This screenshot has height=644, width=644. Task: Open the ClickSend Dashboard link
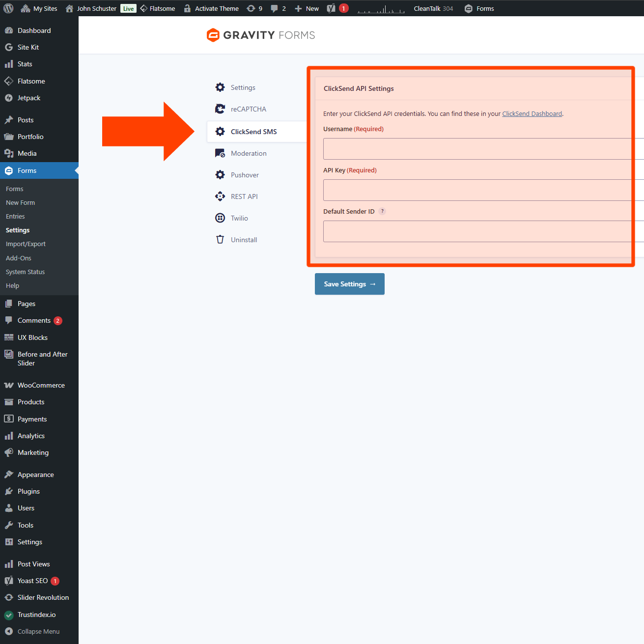coord(532,113)
